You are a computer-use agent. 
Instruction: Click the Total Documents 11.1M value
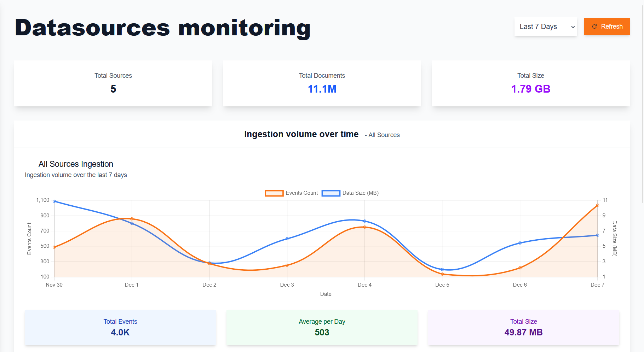(322, 89)
